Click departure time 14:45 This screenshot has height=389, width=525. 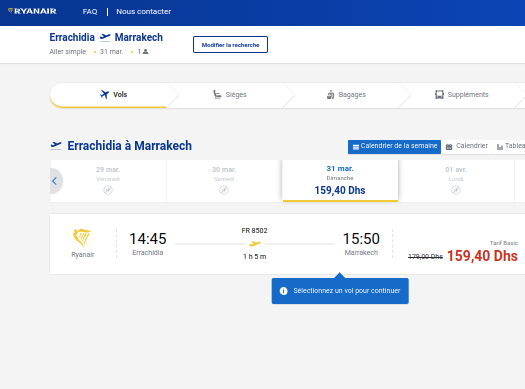coord(148,239)
